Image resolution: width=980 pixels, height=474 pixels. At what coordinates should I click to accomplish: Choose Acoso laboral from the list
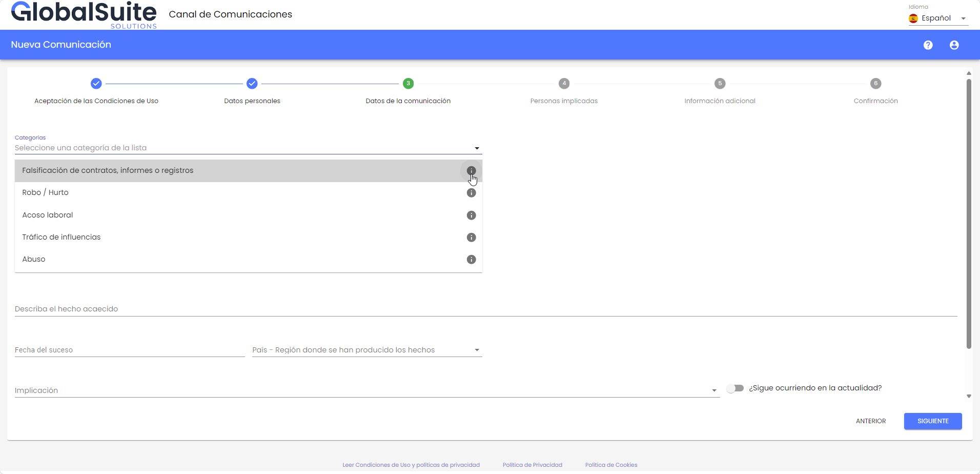click(48, 215)
